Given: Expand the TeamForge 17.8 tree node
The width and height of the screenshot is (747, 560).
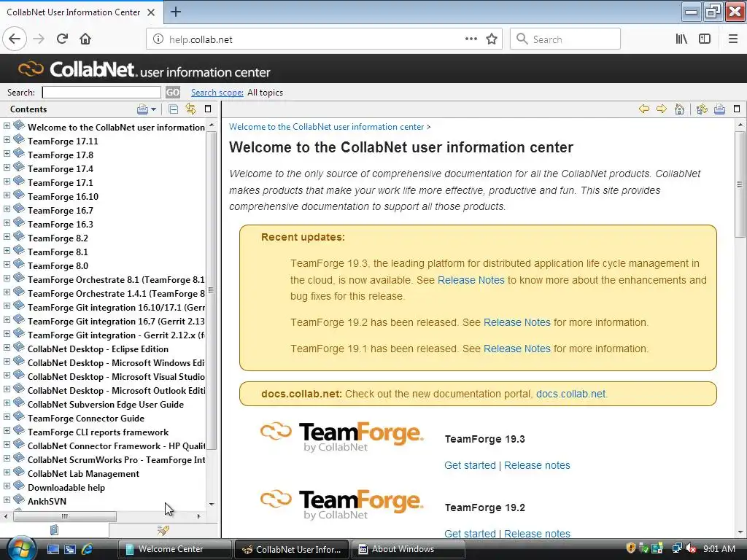Looking at the screenshot, I should point(7,154).
